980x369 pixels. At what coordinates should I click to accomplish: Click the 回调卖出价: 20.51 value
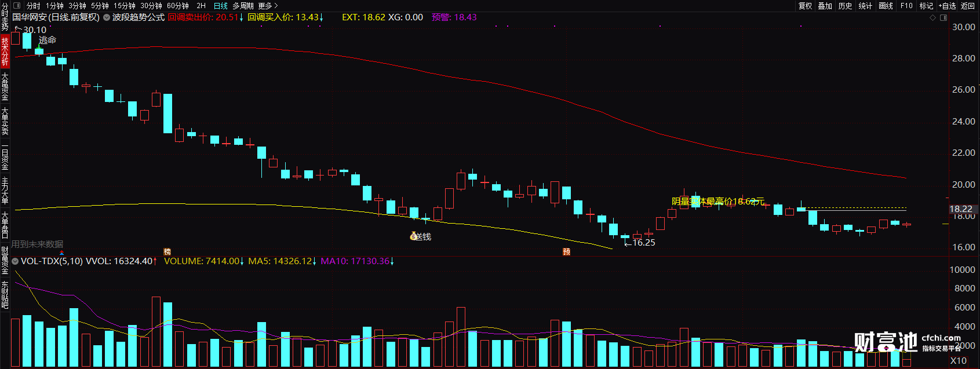(206, 17)
